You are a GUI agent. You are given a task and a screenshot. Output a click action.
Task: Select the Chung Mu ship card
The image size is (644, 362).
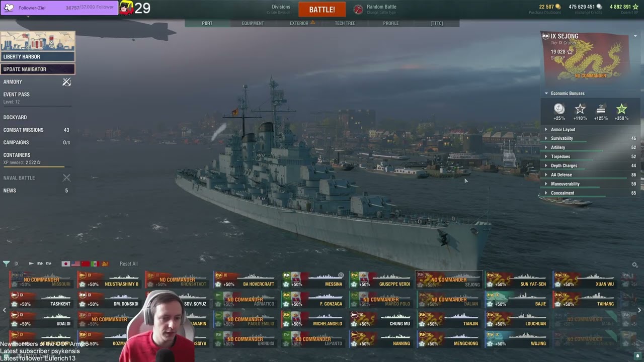coord(381,319)
